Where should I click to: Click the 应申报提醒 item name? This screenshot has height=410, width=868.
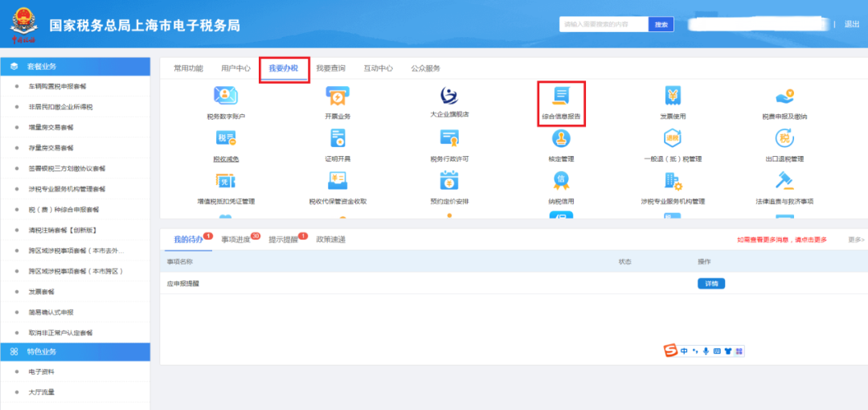point(182,284)
